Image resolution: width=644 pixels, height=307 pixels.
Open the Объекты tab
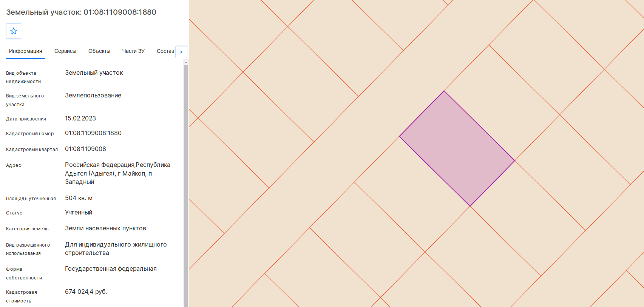(99, 51)
